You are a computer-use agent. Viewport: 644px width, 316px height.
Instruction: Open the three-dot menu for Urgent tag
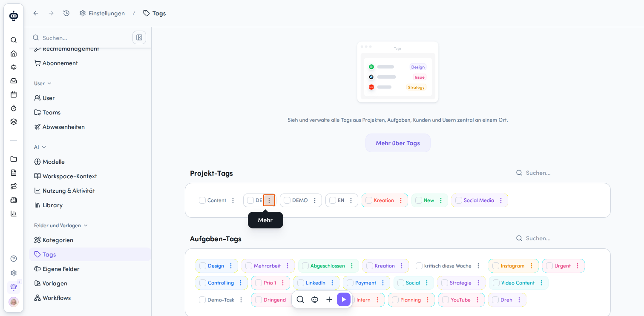pos(578,266)
